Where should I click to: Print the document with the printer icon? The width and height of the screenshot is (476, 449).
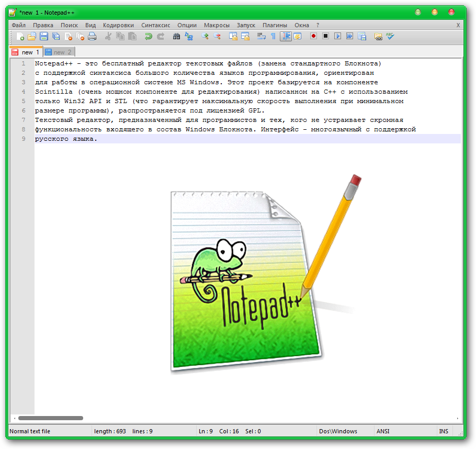pos(92,37)
